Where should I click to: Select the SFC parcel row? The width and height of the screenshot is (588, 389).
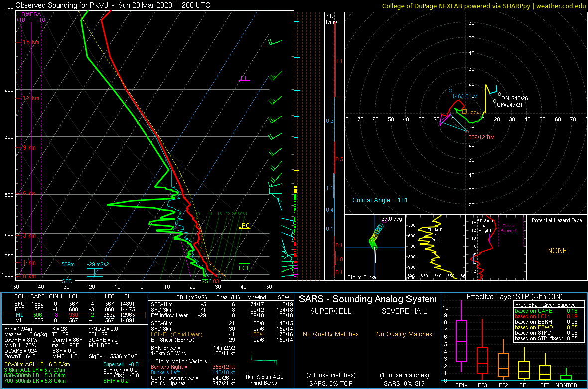click(x=74, y=304)
